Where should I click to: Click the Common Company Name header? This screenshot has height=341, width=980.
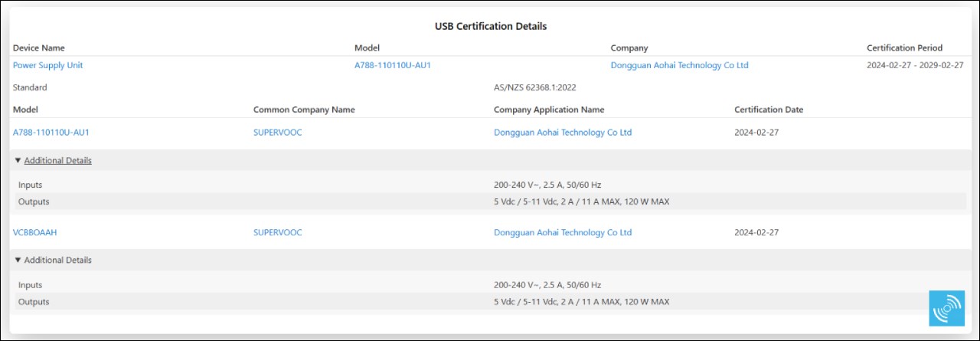[304, 110]
